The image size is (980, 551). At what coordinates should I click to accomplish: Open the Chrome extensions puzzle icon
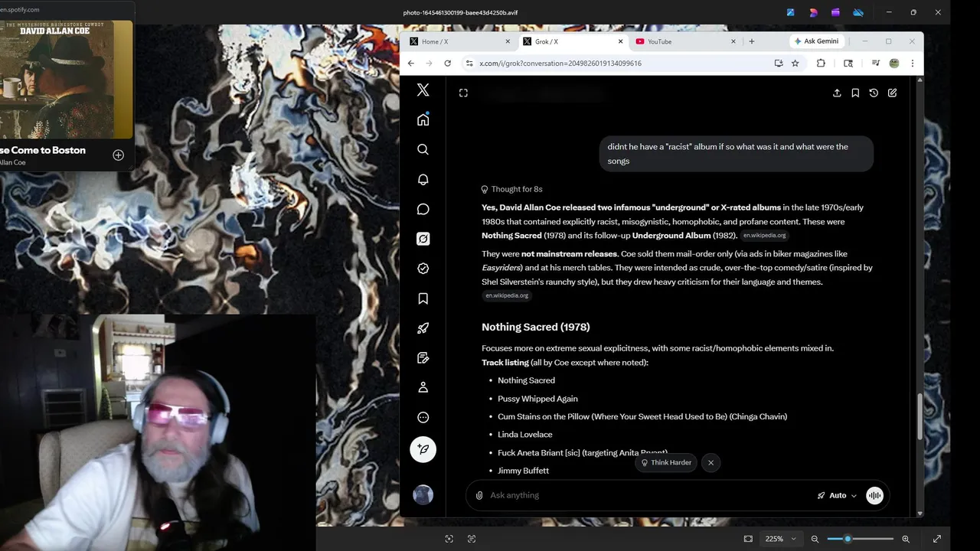pyautogui.click(x=821, y=64)
